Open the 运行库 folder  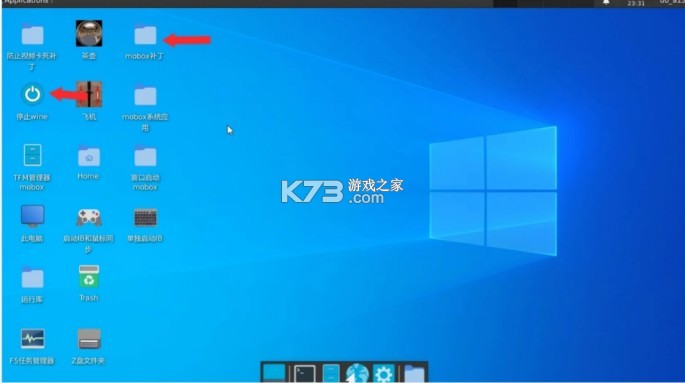click(32, 278)
